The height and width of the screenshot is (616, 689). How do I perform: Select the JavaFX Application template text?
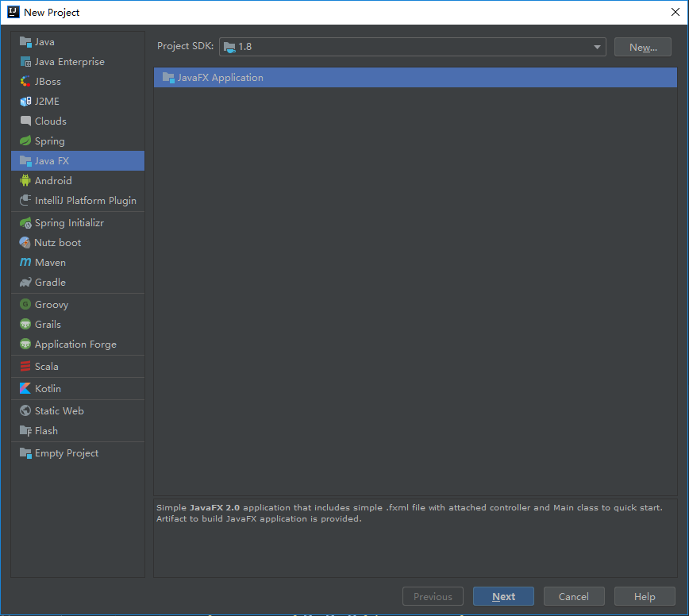[x=220, y=77]
